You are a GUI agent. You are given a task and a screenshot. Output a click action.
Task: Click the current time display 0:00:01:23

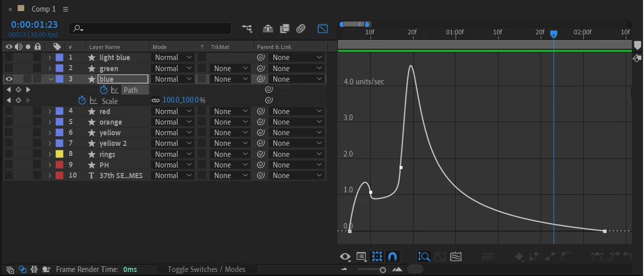(x=34, y=24)
